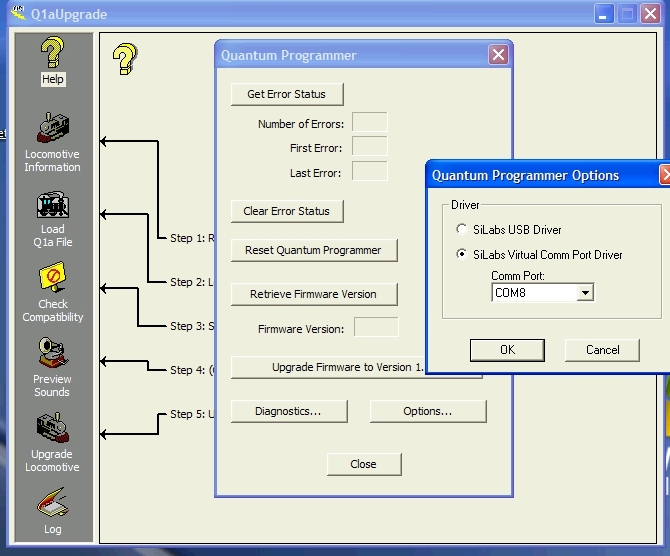Click the Step 4 text label
Viewport: 670px width, 556px height.
click(x=192, y=370)
